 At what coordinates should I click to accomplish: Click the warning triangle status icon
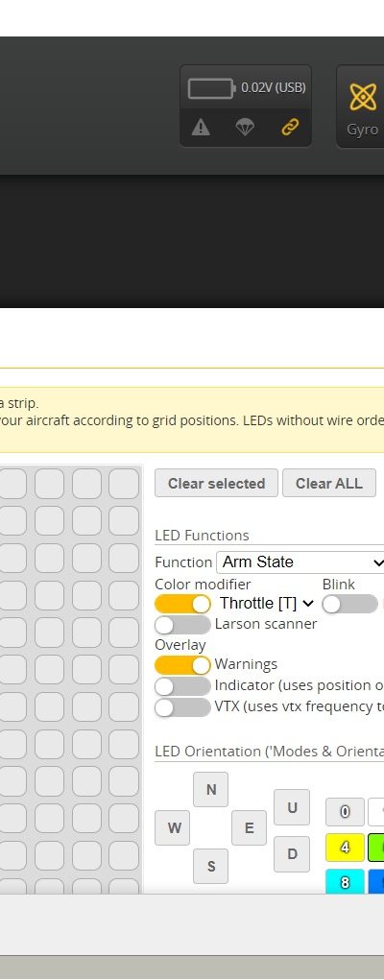click(x=201, y=128)
